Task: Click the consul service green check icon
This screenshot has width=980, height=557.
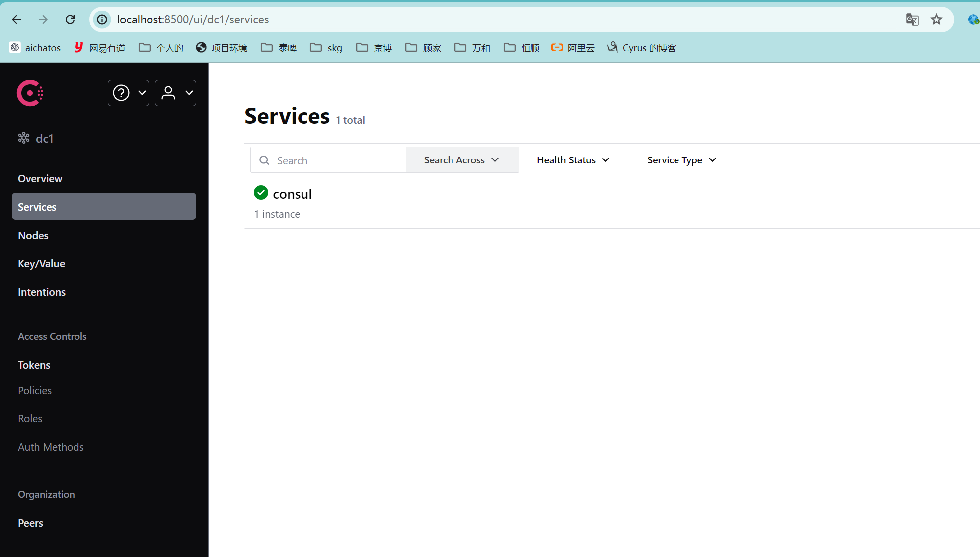Action: [260, 193]
